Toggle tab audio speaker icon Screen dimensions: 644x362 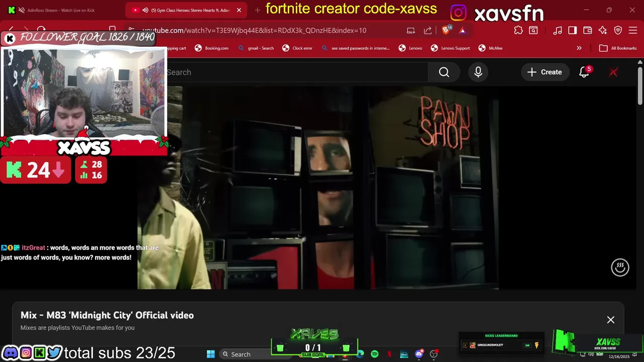pyautogui.click(x=145, y=10)
